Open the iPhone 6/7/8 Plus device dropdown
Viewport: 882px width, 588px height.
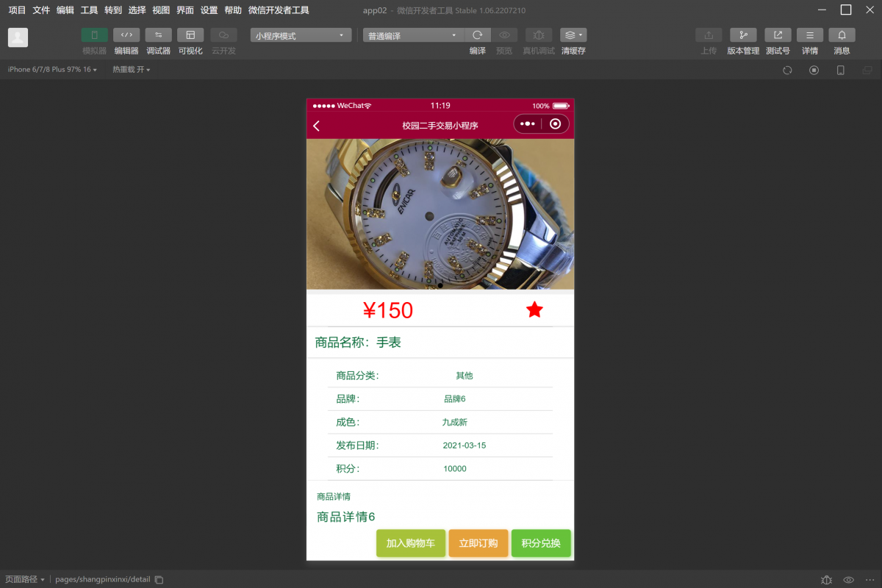click(51, 69)
